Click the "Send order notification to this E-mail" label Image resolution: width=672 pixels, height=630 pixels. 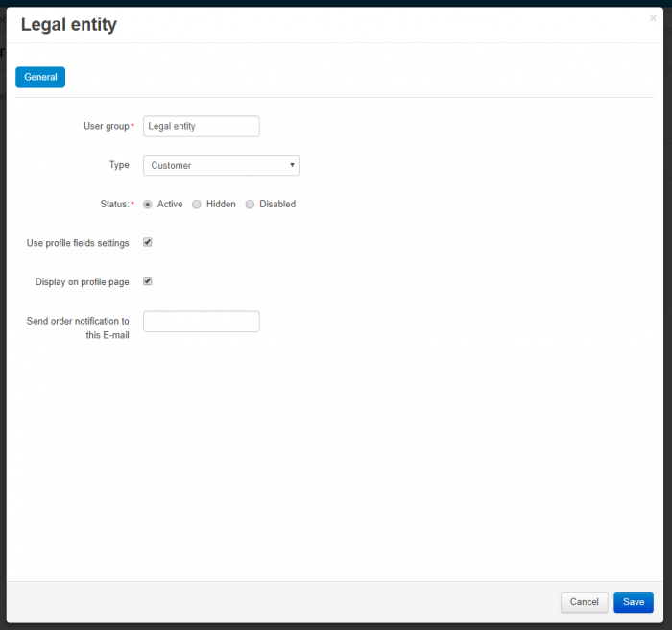[x=78, y=328]
